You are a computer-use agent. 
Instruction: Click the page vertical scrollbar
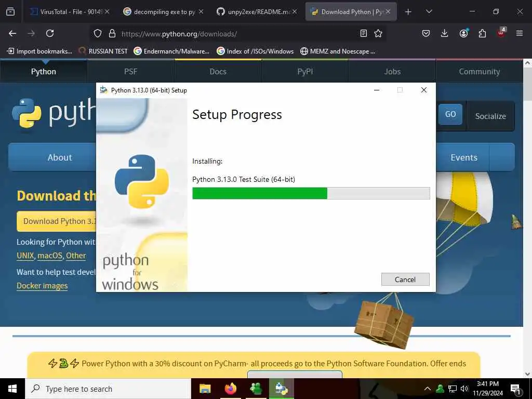point(527,84)
